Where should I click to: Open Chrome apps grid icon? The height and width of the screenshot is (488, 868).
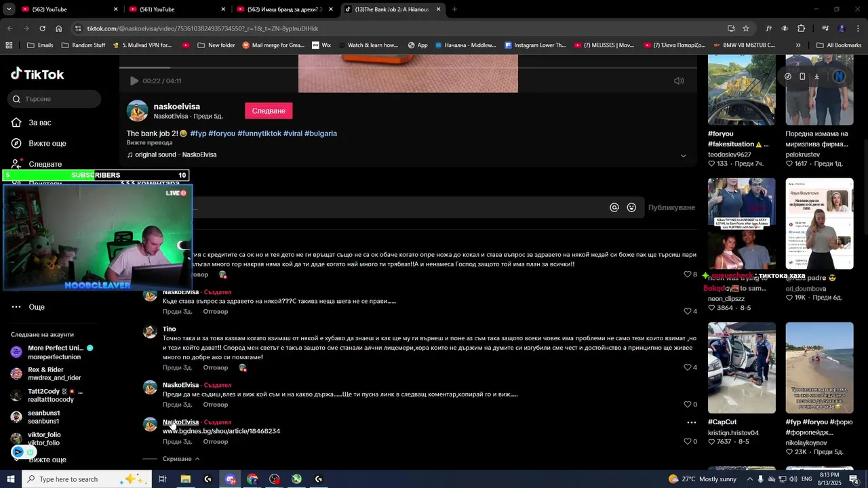(9, 45)
